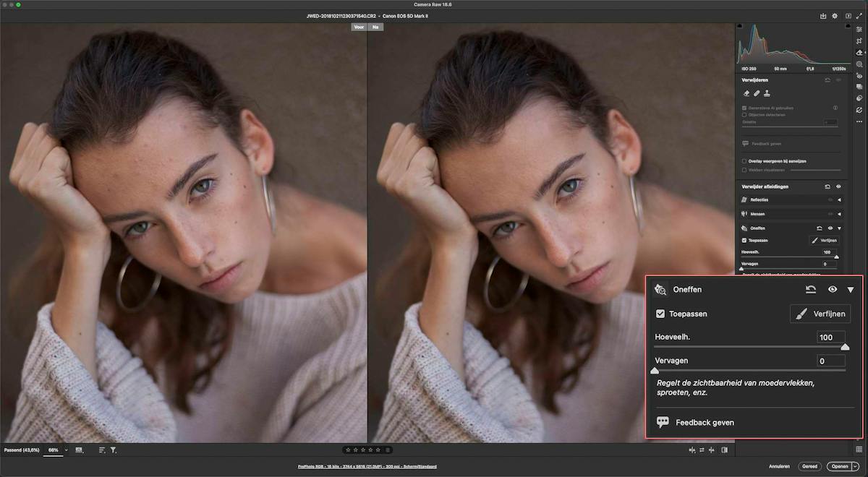The width and height of the screenshot is (868, 477).
Task: Choose the eraser Remove mode under Verwijderen
Action: 747,93
